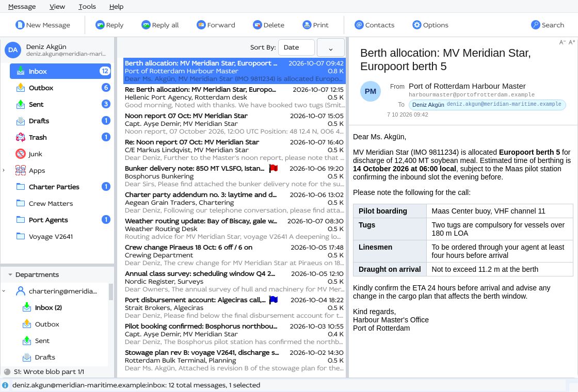Open the Help menu
The width and height of the screenshot is (578, 392).
(117, 7)
